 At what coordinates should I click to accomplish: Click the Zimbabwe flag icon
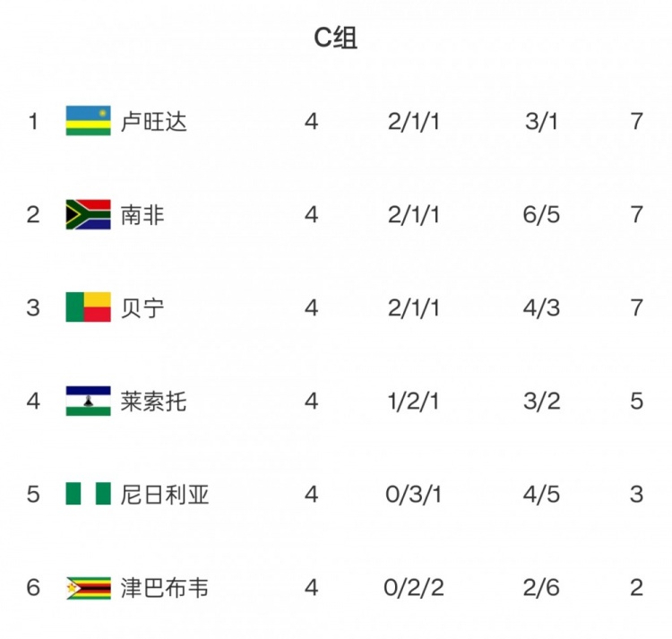coord(88,587)
